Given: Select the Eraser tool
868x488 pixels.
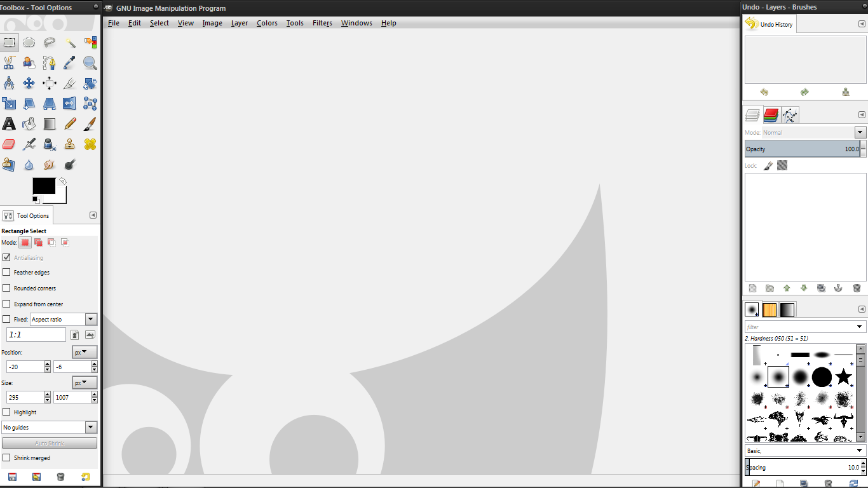Looking at the screenshot, I should [x=9, y=144].
